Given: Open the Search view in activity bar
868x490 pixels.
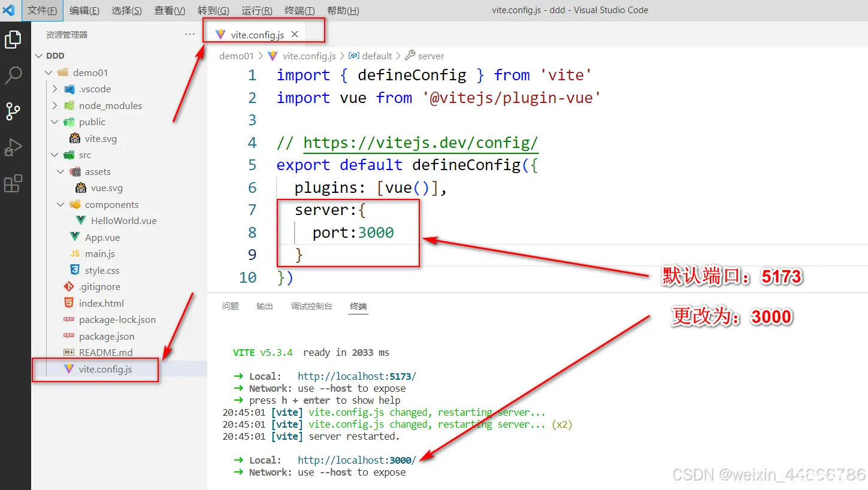Looking at the screenshot, I should click(13, 75).
